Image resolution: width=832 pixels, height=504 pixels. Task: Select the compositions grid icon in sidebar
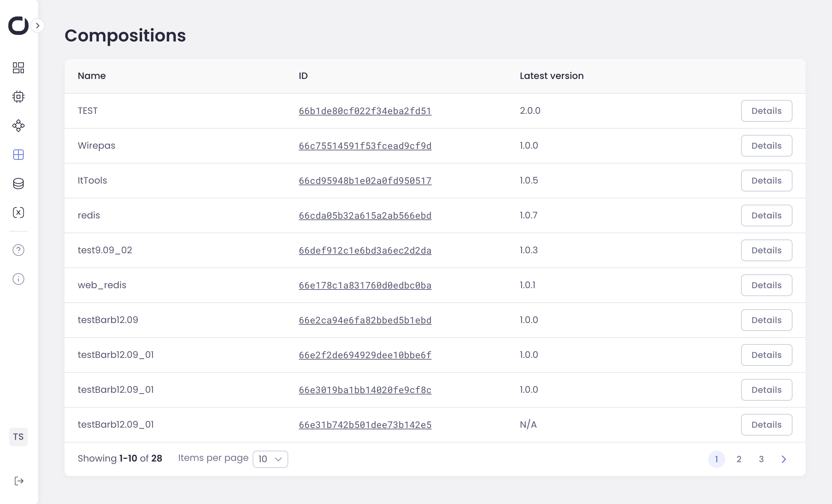pyautogui.click(x=18, y=155)
